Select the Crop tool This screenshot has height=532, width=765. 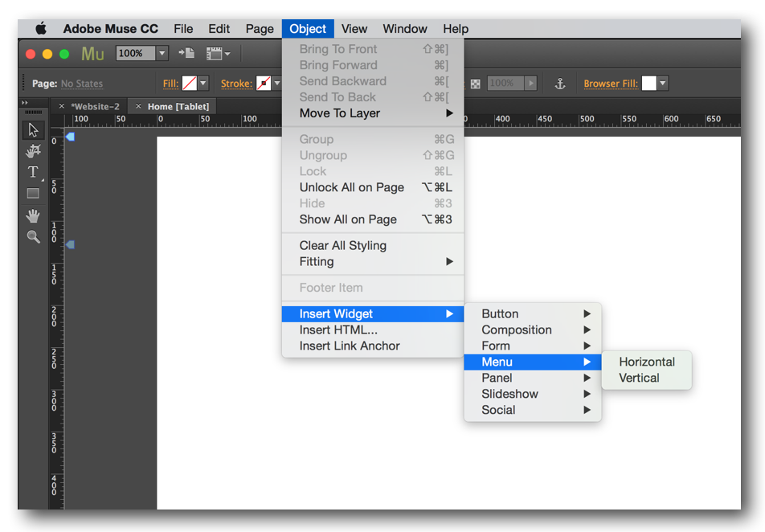click(x=33, y=151)
